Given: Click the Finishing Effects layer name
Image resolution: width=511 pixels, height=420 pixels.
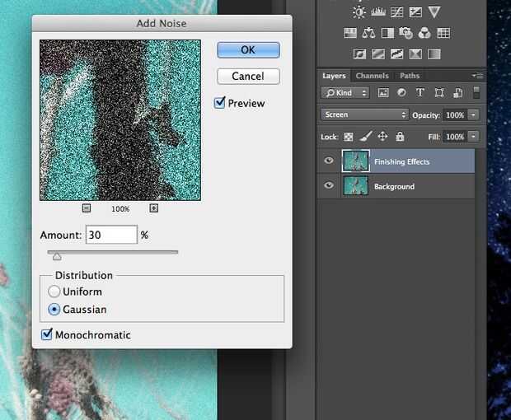Looking at the screenshot, I should tap(402, 161).
